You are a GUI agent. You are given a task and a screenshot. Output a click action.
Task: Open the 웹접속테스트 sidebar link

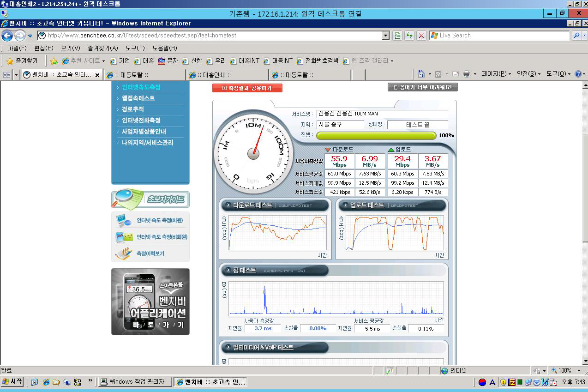click(138, 98)
